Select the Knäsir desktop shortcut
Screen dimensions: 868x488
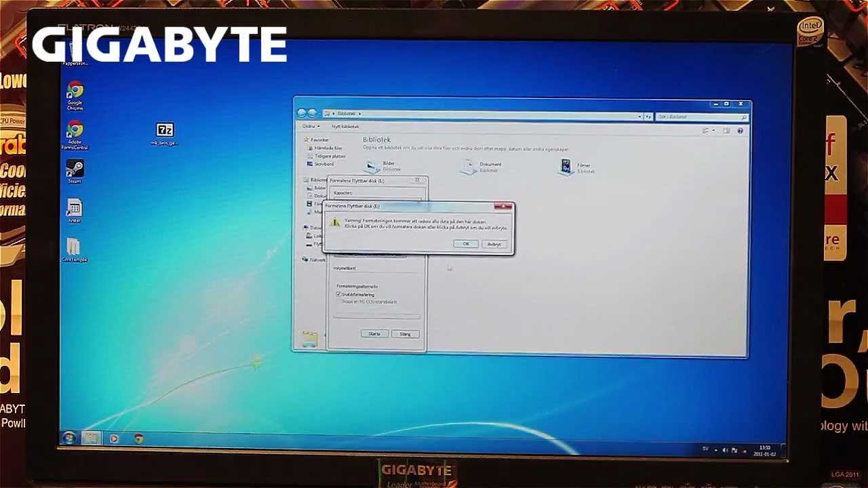75,211
